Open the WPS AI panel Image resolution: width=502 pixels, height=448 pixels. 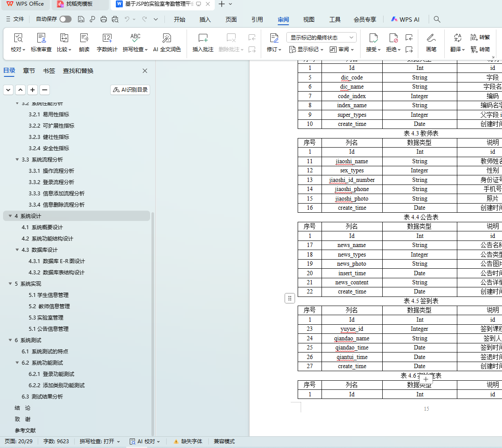pos(405,19)
